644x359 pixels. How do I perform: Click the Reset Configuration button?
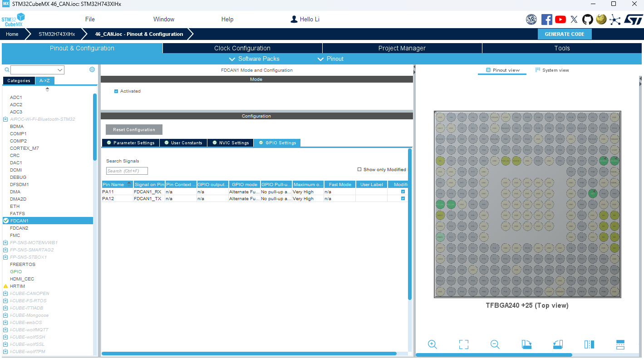coord(134,130)
